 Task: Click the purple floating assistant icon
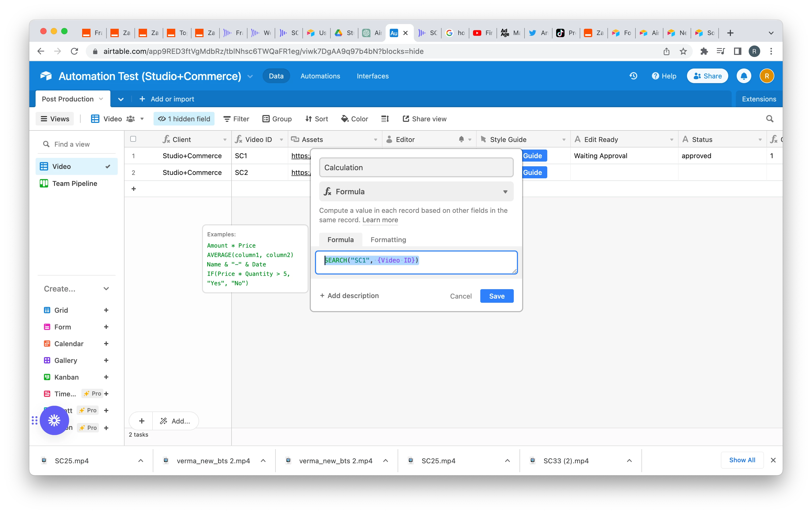54,420
